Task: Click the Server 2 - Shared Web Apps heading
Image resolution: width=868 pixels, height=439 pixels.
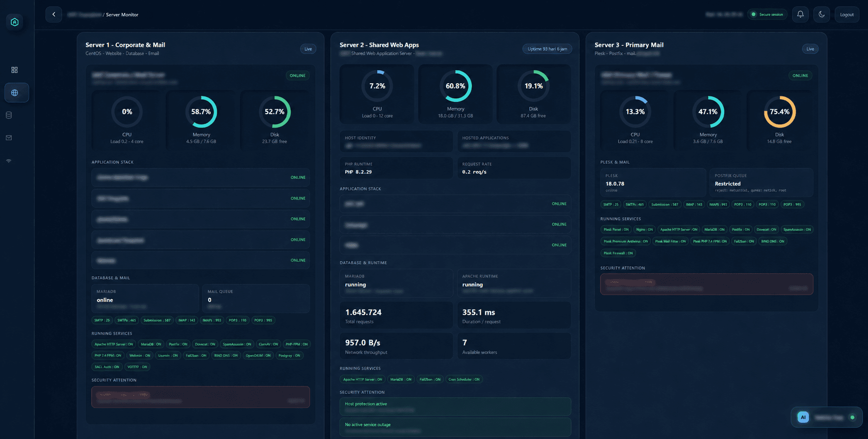Action: point(379,45)
